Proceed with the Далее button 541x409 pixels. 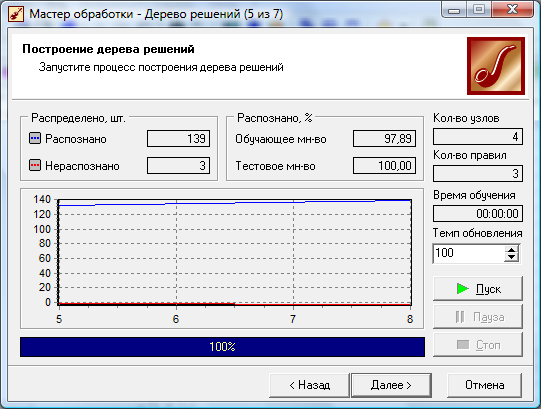click(391, 385)
